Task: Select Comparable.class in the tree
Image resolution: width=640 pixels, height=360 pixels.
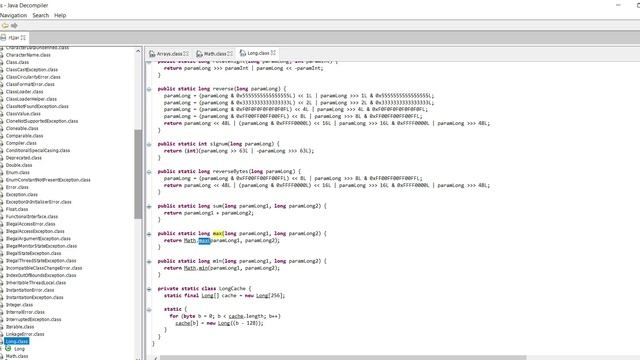Action: (24, 136)
